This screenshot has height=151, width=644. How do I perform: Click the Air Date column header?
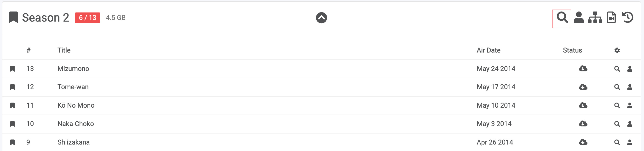point(488,51)
